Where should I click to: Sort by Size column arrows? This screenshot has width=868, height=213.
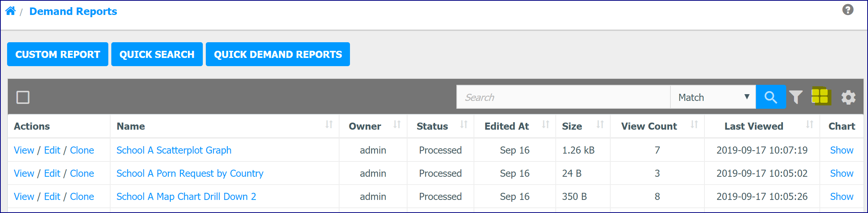[600, 124]
